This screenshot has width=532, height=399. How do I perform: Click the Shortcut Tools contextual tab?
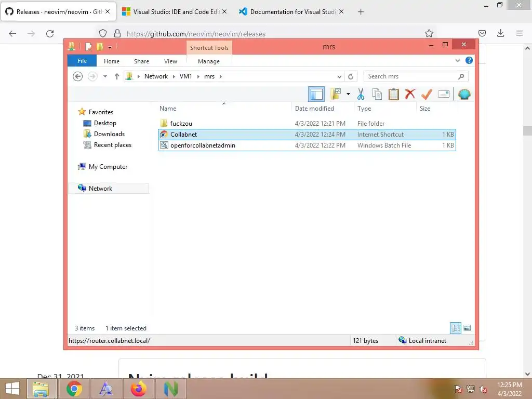209,48
